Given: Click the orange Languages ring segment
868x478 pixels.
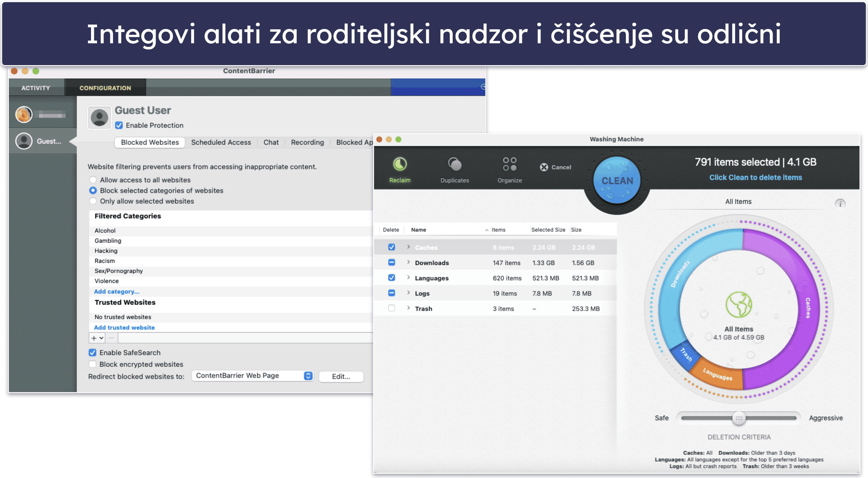Looking at the screenshot, I should coord(717,374).
